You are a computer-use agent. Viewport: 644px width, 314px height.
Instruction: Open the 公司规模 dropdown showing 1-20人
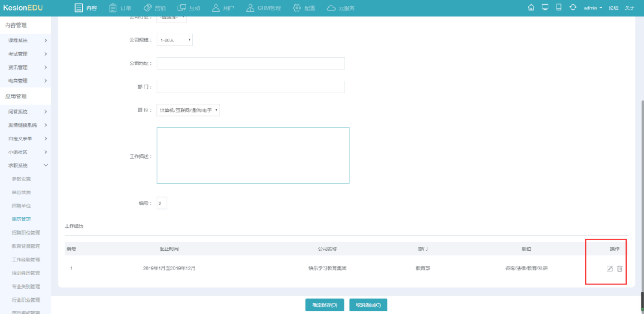(x=175, y=40)
